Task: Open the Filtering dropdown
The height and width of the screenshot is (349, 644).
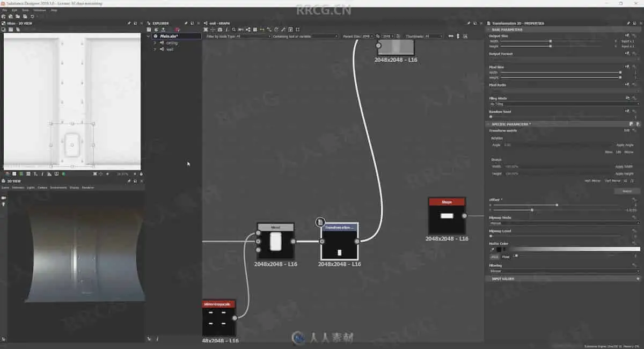Action: [x=564, y=271]
